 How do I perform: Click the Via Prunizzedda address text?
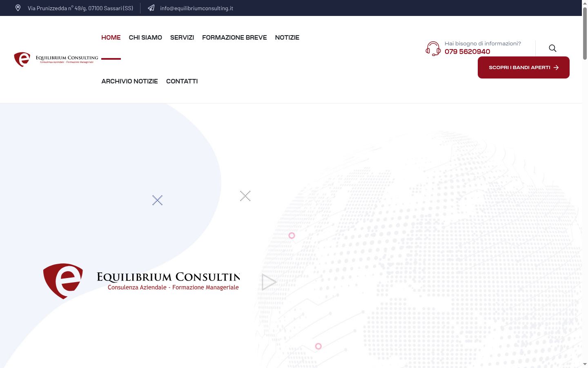pyautogui.click(x=80, y=8)
